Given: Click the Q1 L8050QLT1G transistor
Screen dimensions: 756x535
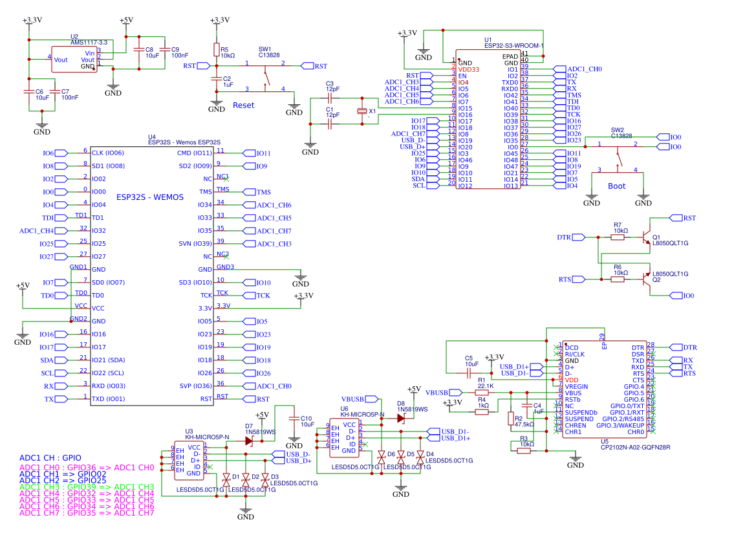Looking at the screenshot, I should (647, 237).
